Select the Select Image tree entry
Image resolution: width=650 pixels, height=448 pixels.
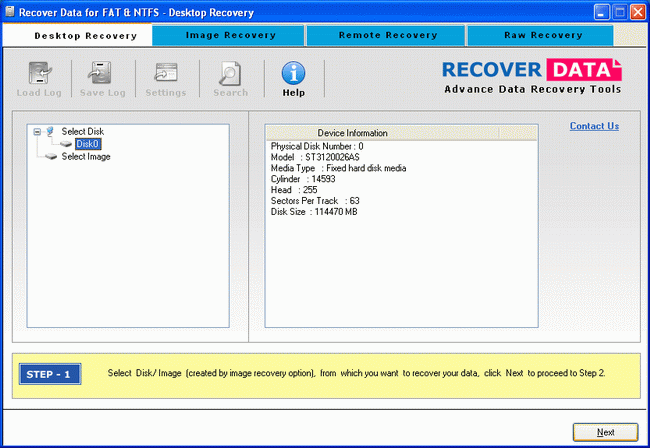85,157
